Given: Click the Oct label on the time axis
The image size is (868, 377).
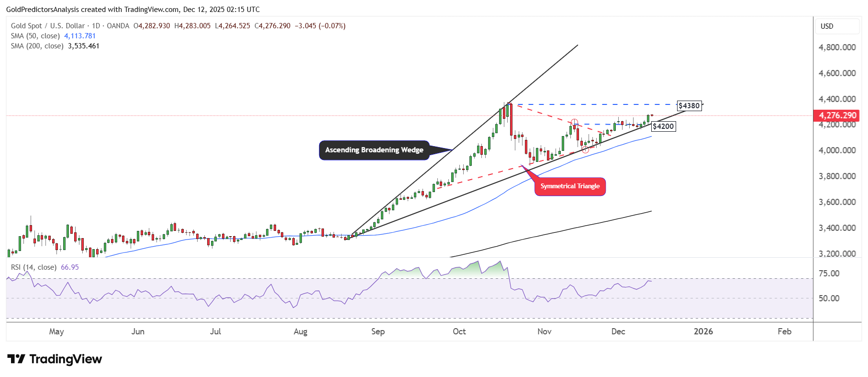Looking at the screenshot, I should 459,331.
